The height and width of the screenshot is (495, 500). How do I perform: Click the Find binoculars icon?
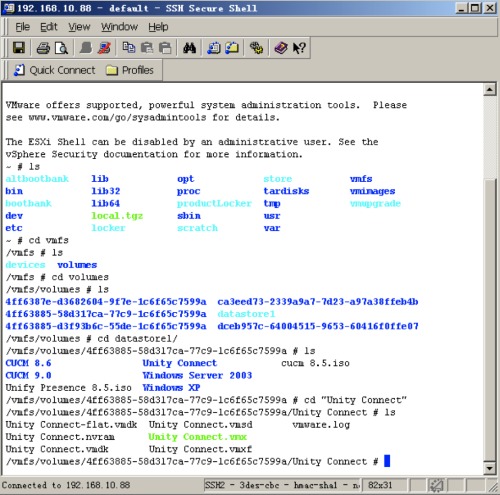pyautogui.click(x=189, y=48)
